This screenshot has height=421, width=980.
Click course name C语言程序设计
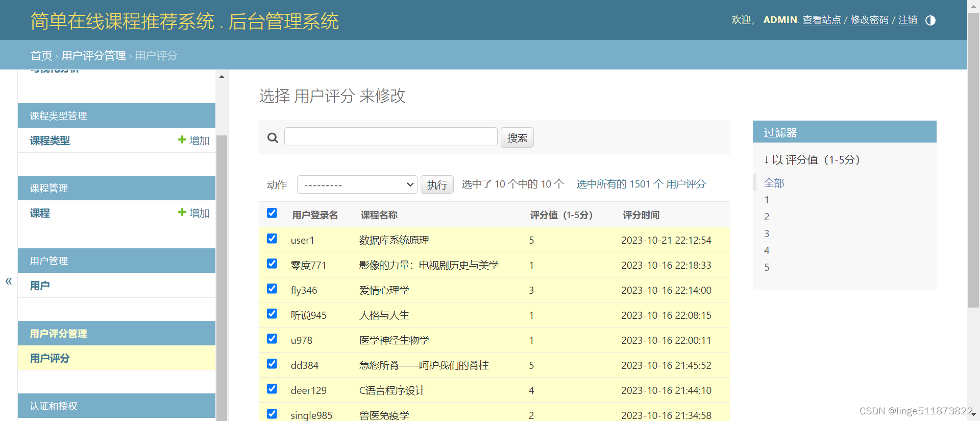(x=392, y=390)
